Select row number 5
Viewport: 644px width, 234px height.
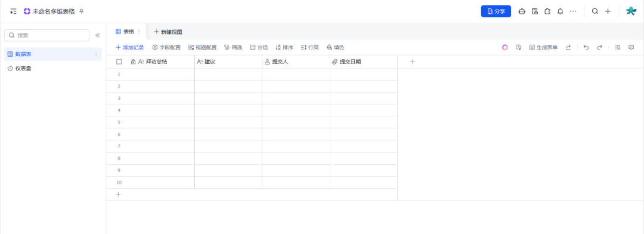pos(119,122)
